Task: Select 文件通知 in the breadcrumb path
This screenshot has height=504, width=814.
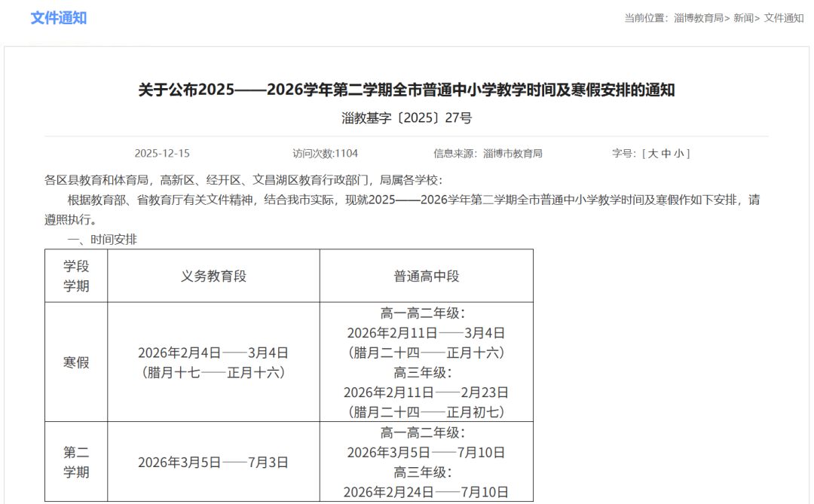Action: coord(784,18)
